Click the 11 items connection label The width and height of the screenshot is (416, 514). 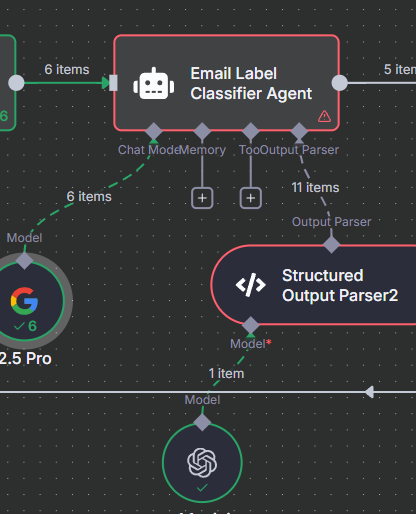(315, 187)
